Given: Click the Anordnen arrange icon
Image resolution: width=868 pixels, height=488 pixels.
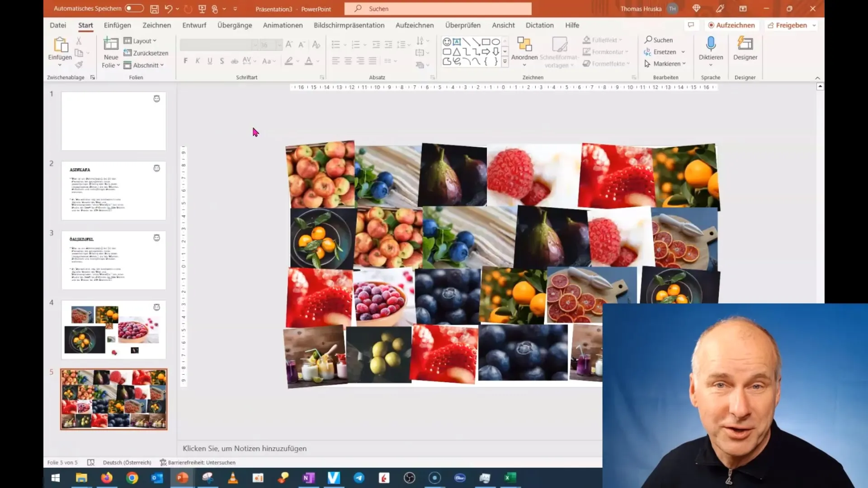Looking at the screenshot, I should point(524,45).
